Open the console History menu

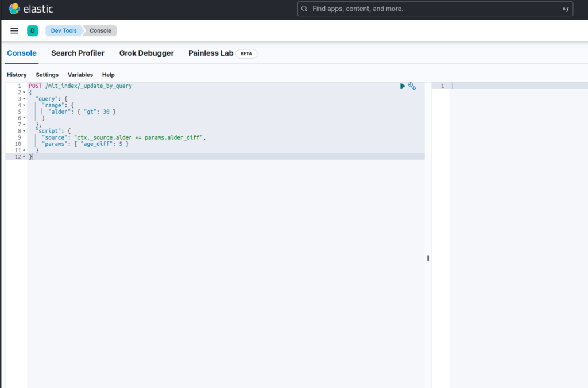(17, 75)
